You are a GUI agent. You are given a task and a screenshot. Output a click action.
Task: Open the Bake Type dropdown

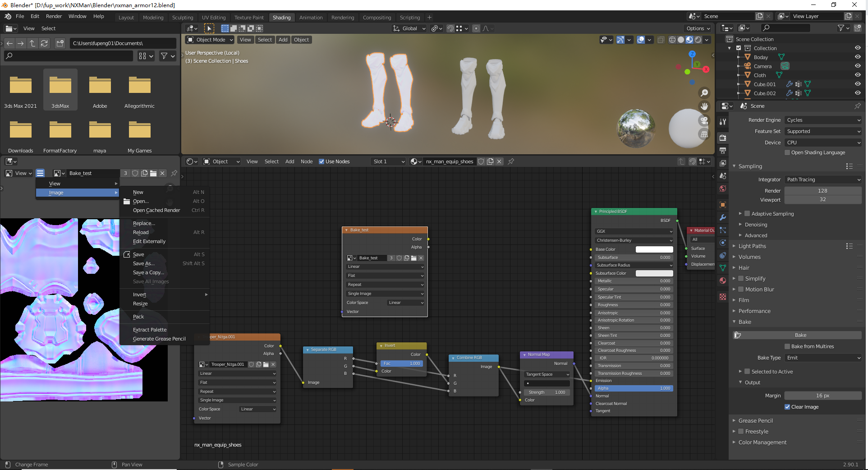pos(823,358)
